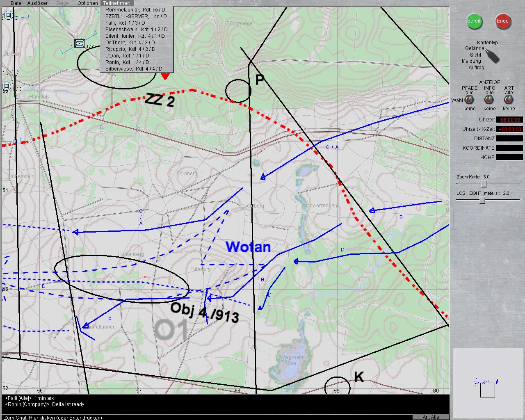Expand the Optionen menu
The height and width of the screenshot is (420, 525).
(87, 3)
